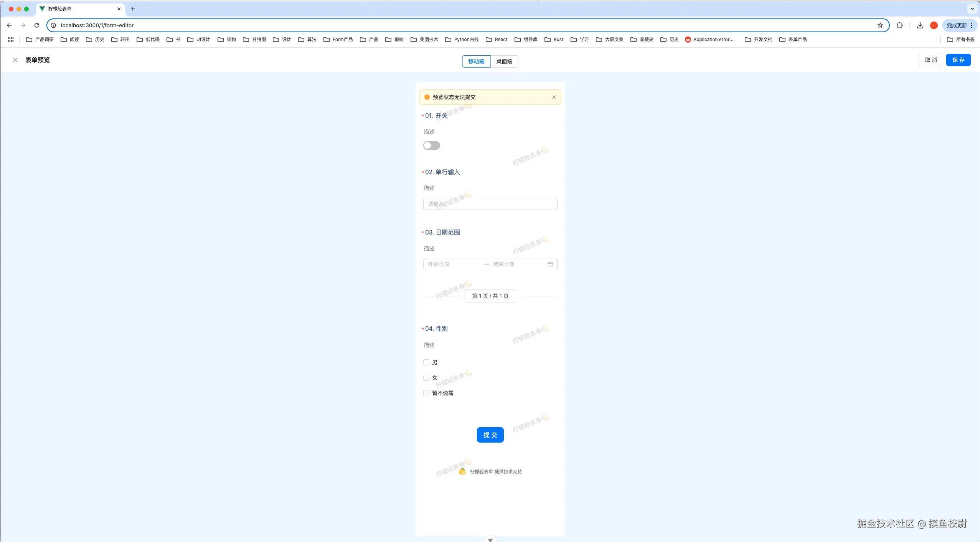Open the apps grid in bookmarks bar
This screenshot has width=980, height=542.
(x=11, y=40)
